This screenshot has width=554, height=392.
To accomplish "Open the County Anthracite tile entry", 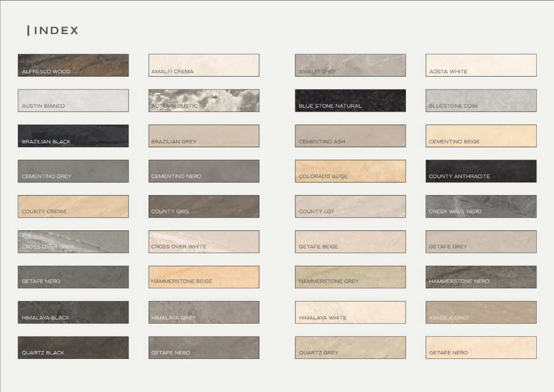I will [x=481, y=171].
